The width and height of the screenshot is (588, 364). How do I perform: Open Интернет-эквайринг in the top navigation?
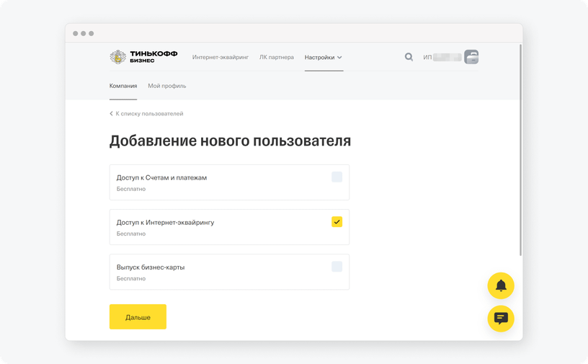[x=220, y=57]
